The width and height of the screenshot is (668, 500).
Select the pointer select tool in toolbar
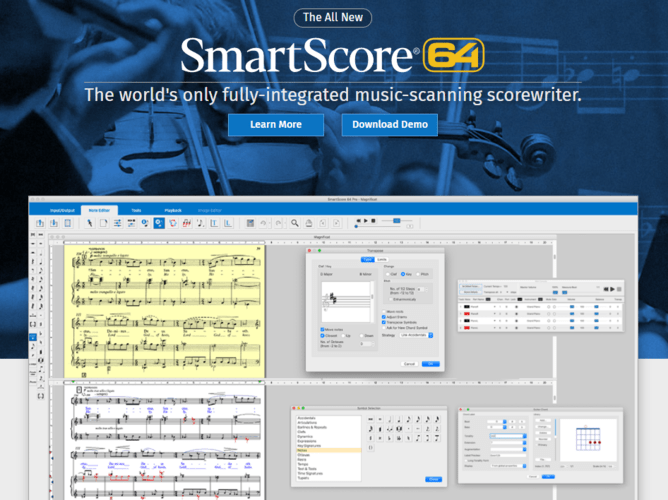coord(89,223)
